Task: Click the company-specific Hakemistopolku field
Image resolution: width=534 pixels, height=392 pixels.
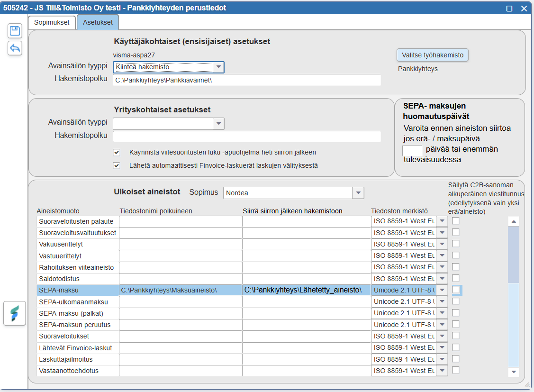Action: (x=246, y=137)
